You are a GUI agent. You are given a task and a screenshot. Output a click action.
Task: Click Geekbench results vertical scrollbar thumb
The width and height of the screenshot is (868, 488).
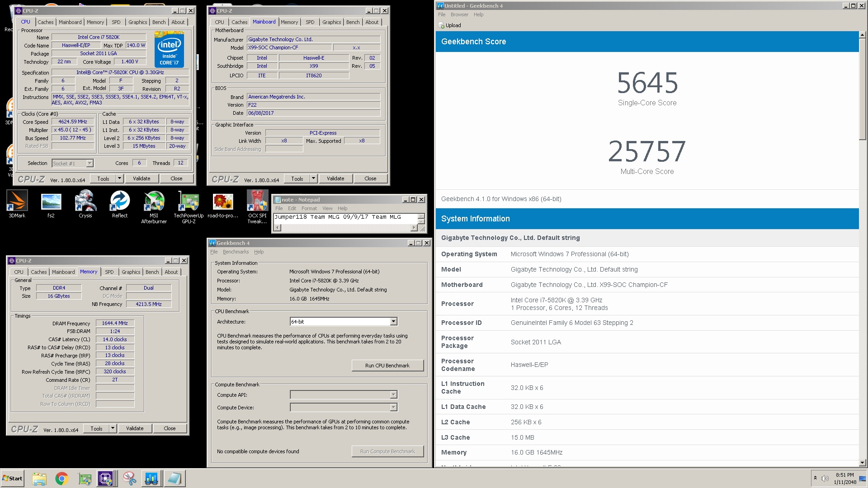(863, 89)
